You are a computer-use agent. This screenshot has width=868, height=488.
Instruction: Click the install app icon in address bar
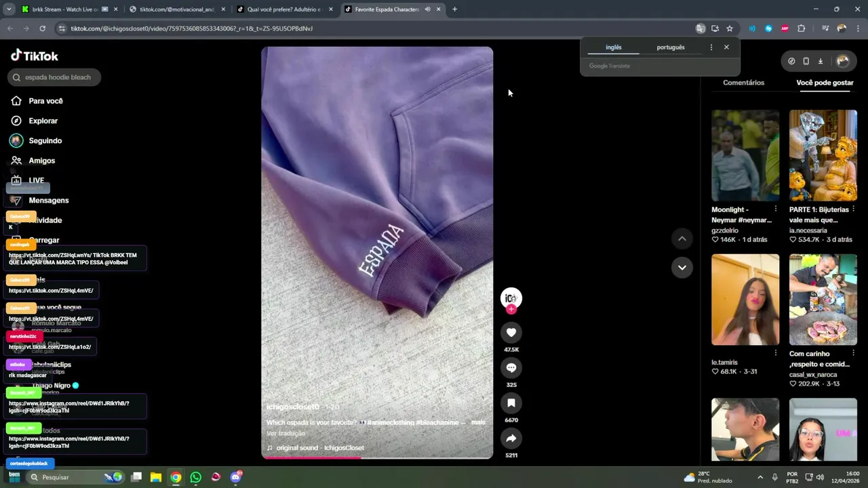click(x=715, y=28)
